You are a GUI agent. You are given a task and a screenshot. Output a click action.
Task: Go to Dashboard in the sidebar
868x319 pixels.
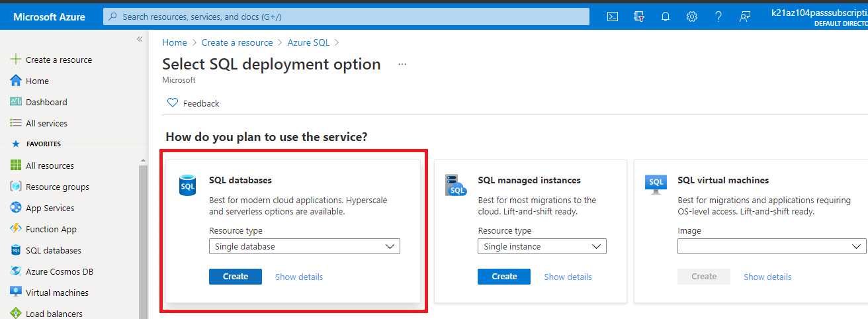46,102
